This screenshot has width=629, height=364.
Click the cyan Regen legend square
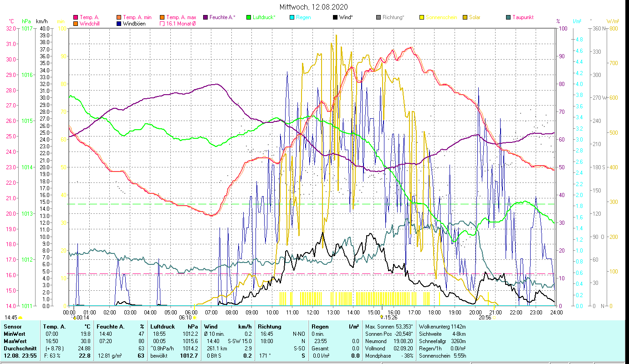tap(291, 17)
